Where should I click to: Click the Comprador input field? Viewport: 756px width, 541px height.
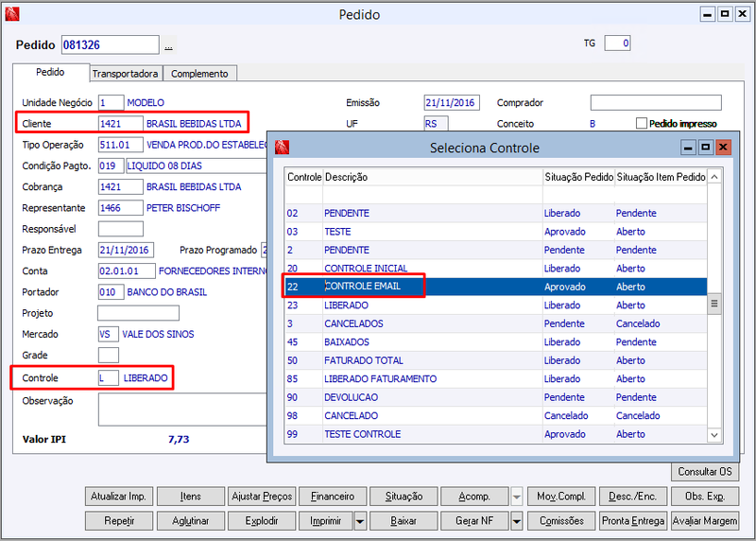point(656,102)
